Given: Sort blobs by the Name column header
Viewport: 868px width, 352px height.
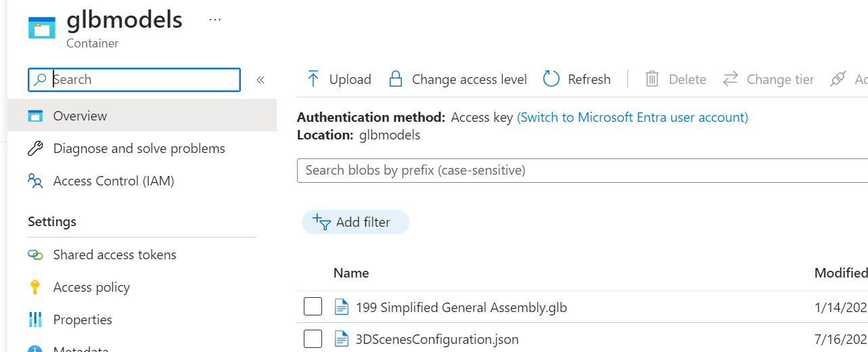Looking at the screenshot, I should point(351,273).
